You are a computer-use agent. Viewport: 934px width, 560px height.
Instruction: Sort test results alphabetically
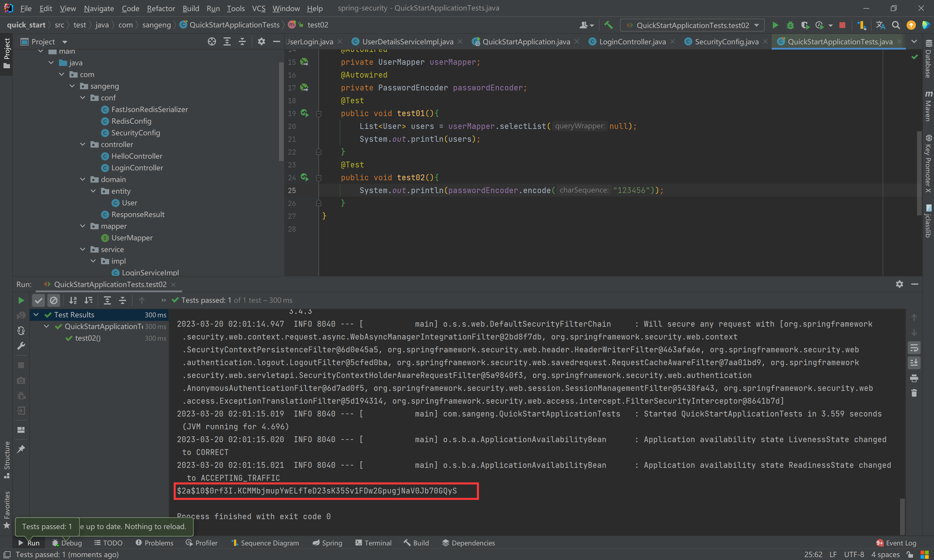73,300
